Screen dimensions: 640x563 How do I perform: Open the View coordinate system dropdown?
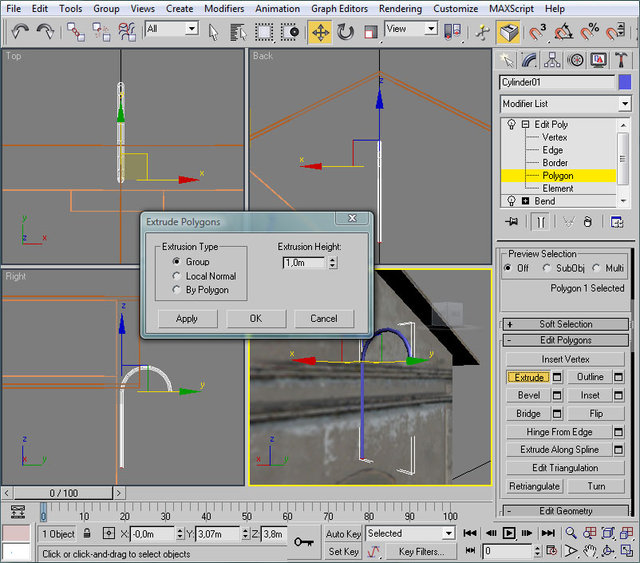(x=412, y=29)
